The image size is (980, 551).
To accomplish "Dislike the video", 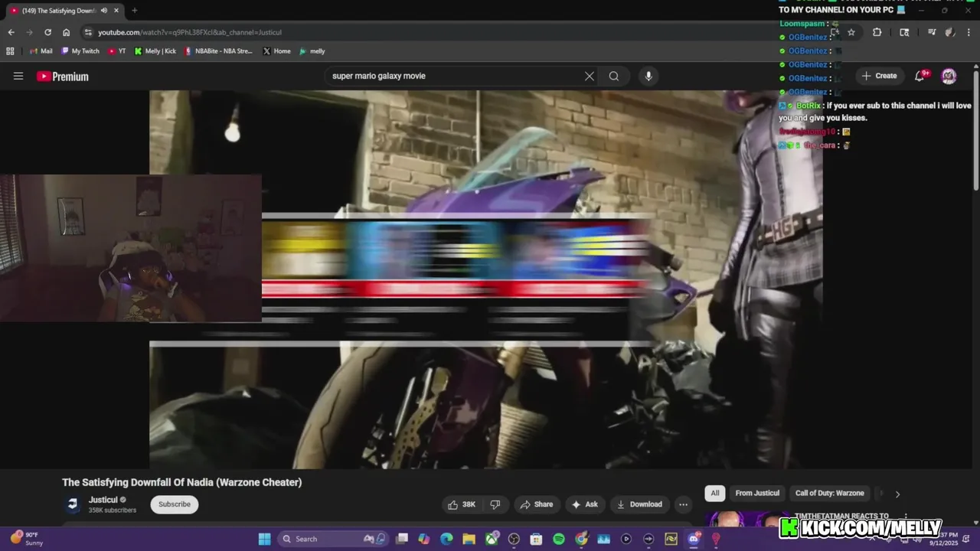I will [495, 504].
